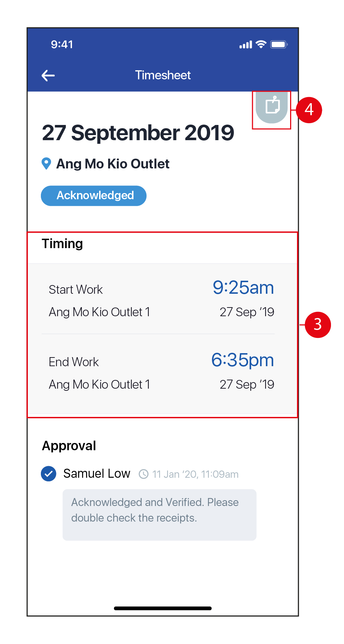Tap the 9:41 status bar clock
The height and width of the screenshot is (644, 344).
[x=62, y=45]
